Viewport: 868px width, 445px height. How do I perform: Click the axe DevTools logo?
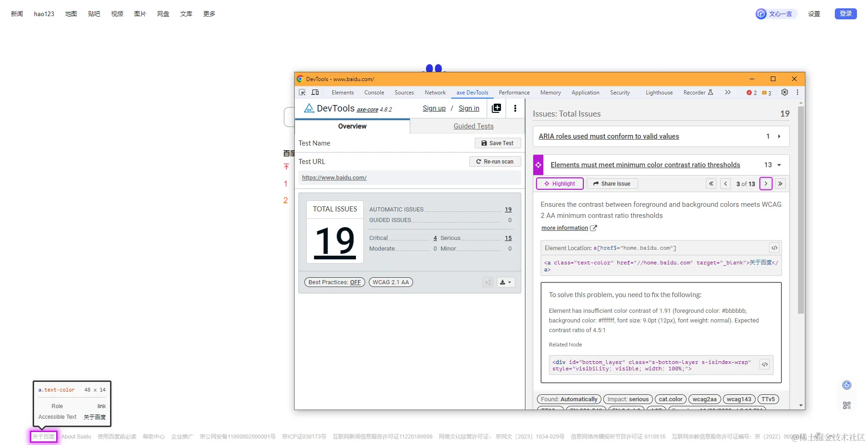pos(309,108)
